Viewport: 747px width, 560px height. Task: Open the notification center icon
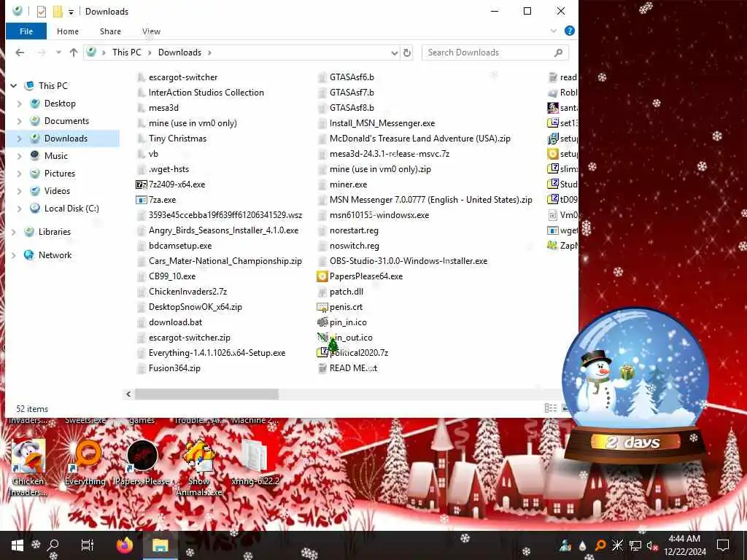point(723,545)
